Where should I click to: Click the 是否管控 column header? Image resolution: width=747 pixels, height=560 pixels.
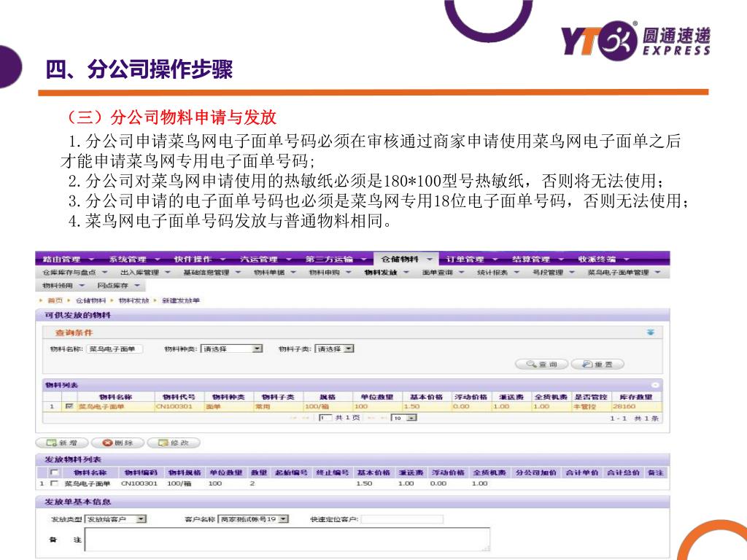point(591,397)
